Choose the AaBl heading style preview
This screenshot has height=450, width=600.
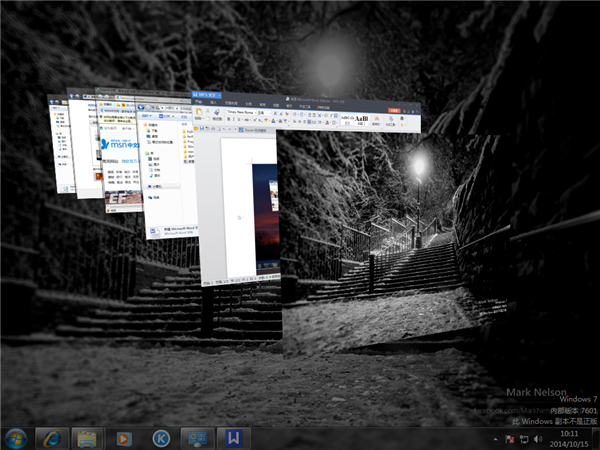pyautogui.click(x=362, y=117)
